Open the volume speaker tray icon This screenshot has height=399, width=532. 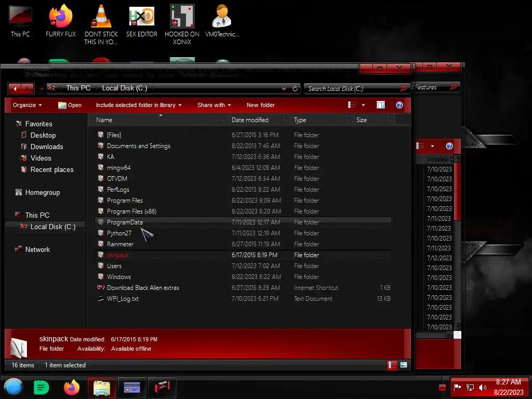click(482, 387)
